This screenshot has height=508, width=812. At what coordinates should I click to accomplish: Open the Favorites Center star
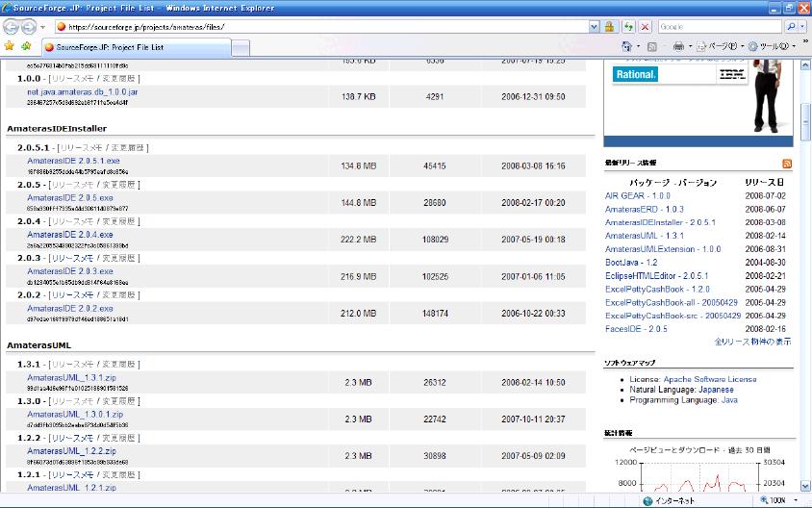[10, 46]
